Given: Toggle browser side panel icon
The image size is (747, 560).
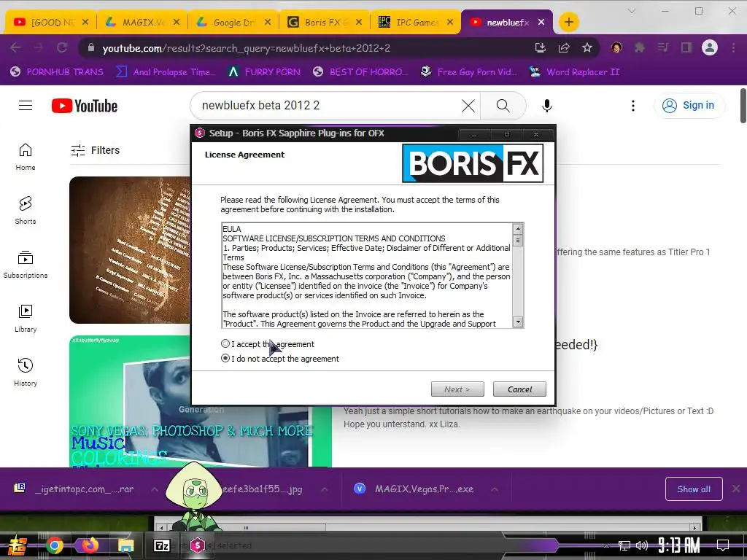Looking at the screenshot, I should 686,47.
